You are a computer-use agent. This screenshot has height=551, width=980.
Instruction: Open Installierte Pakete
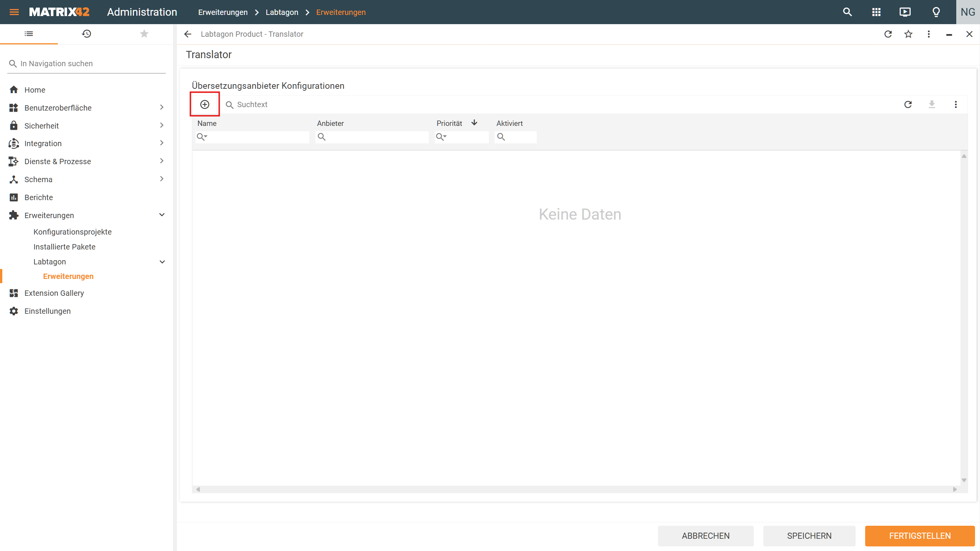click(x=64, y=247)
